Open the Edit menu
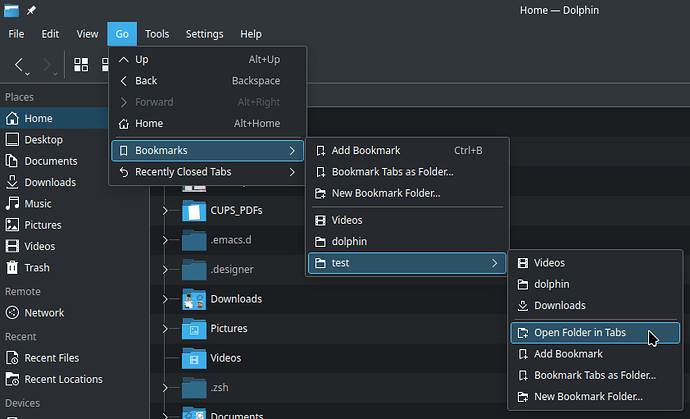Screen dimensions: 690x419 [50, 34]
